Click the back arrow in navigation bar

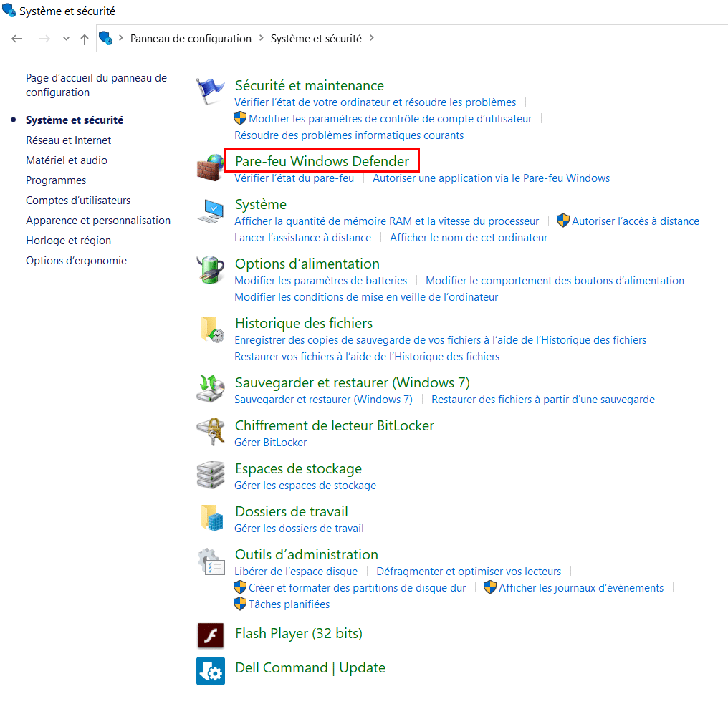coord(17,39)
